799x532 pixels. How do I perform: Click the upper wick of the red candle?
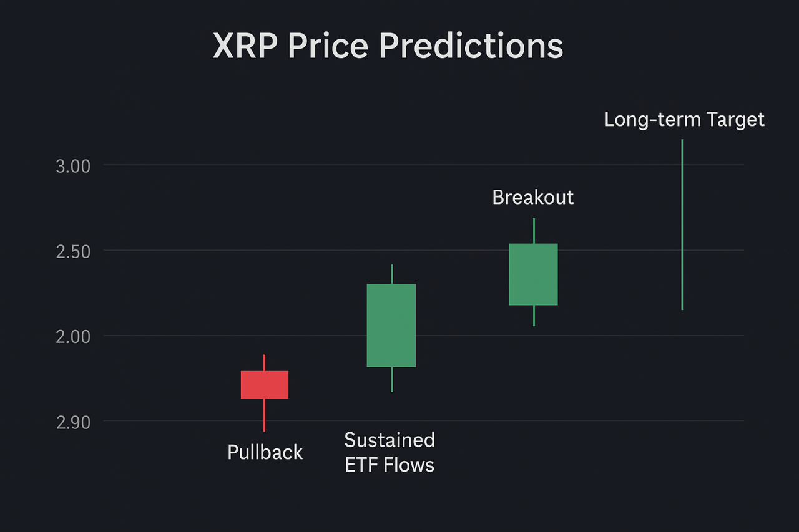tap(265, 363)
